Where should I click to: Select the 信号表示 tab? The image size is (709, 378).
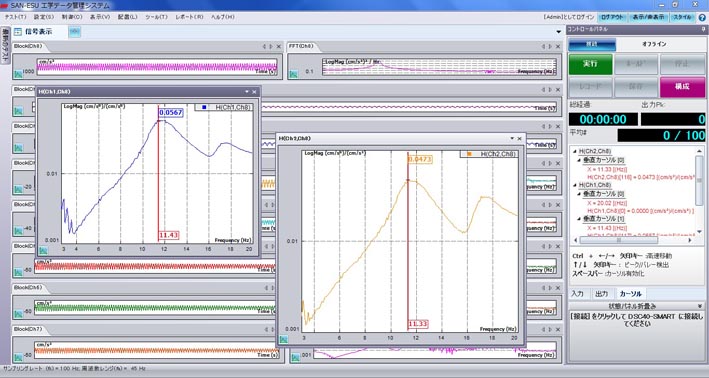(x=38, y=32)
